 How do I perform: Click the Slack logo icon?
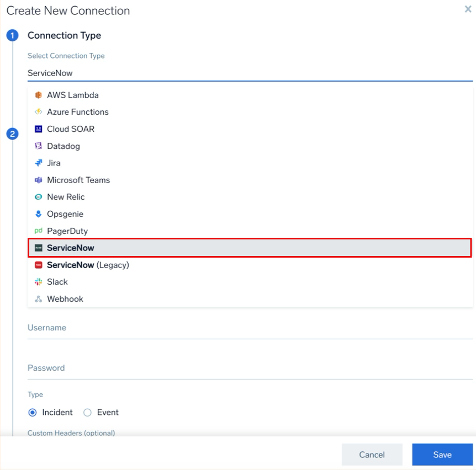point(38,282)
